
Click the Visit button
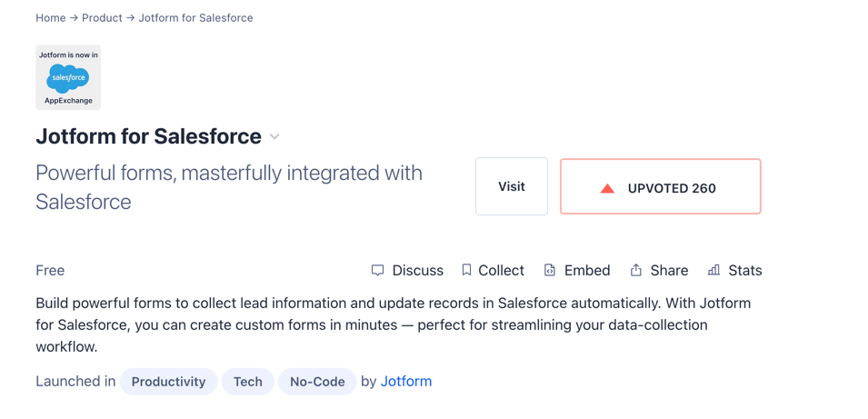point(512,186)
